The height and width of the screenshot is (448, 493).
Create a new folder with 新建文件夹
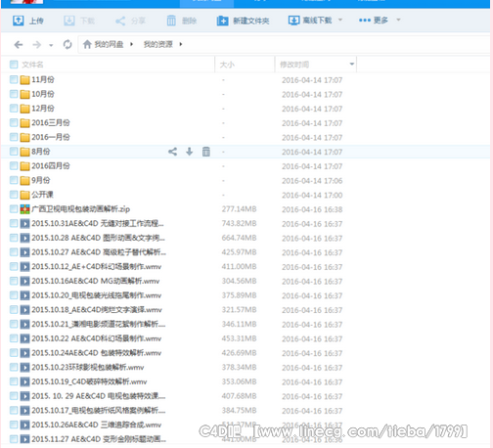click(244, 21)
